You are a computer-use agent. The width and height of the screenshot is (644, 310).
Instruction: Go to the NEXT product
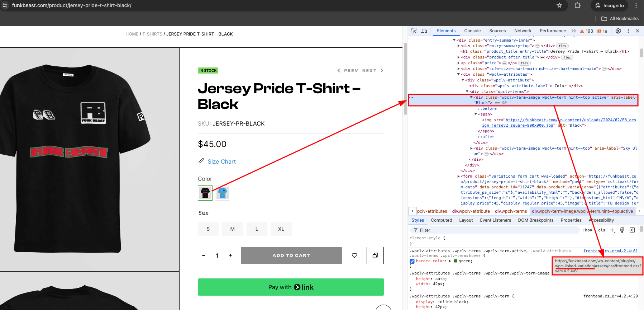[373, 71]
